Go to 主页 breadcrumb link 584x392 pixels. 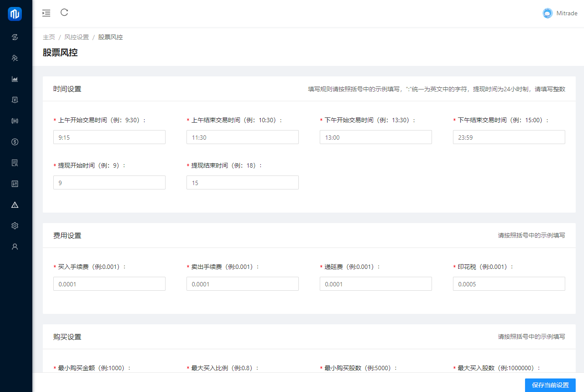(49, 37)
